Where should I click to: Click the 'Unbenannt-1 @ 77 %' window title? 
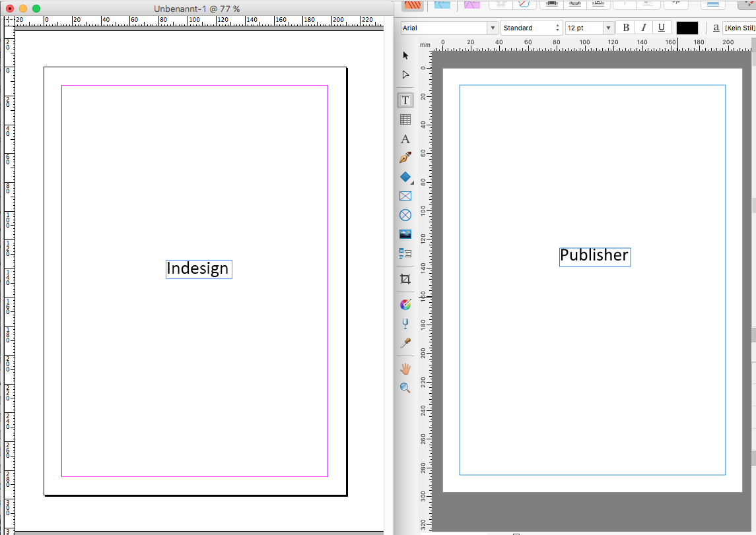point(197,9)
